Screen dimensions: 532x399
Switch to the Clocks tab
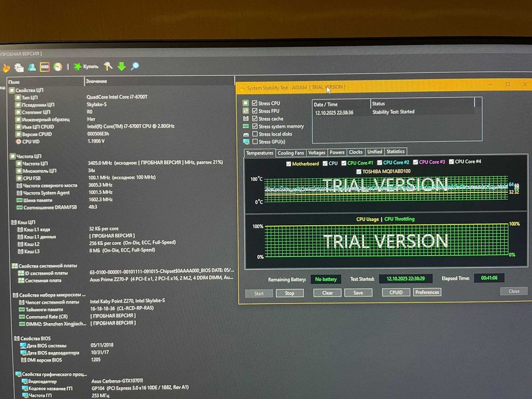[x=356, y=152]
